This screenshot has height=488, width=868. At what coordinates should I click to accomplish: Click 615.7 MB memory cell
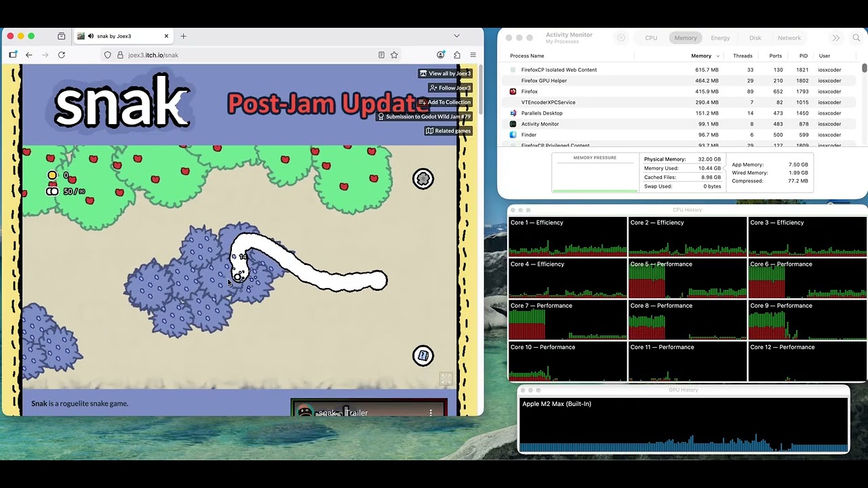707,70
